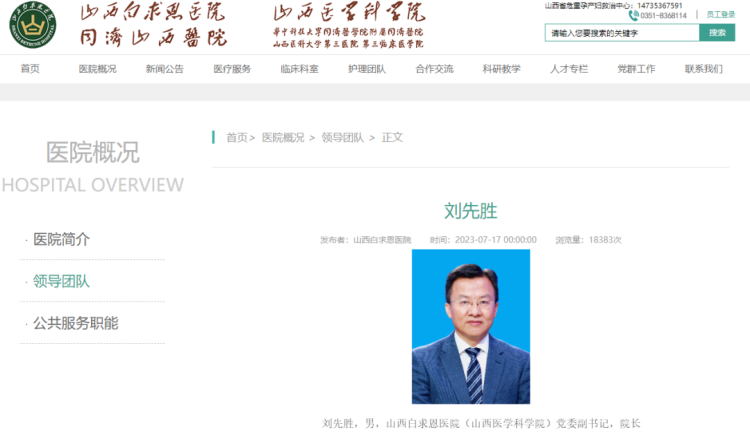Open the 合作交流 navigation menu item

click(434, 69)
